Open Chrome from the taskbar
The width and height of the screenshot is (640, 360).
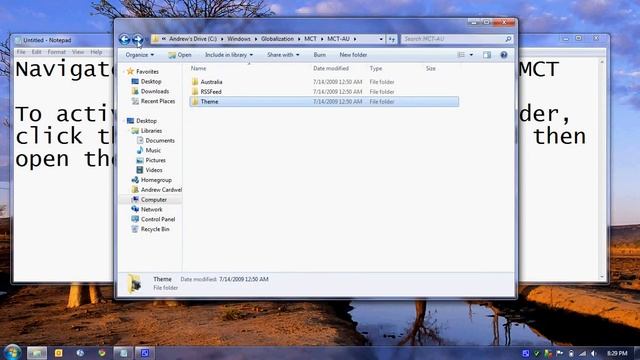click(x=102, y=353)
